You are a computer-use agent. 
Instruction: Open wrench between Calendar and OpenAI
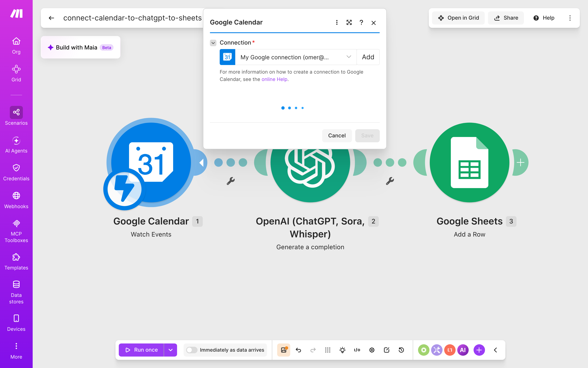coord(231,181)
